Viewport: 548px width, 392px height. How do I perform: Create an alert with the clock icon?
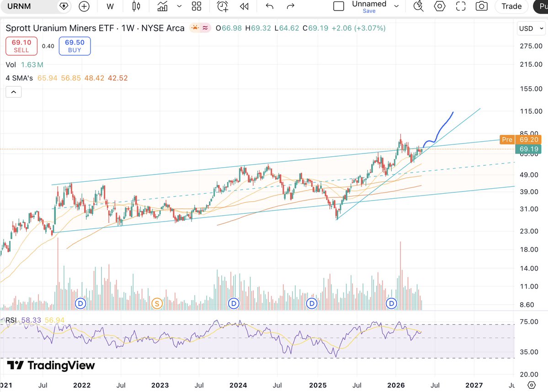(223, 6)
